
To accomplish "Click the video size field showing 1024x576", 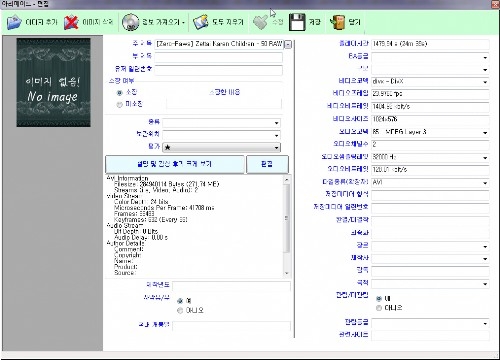I will (430, 119).
